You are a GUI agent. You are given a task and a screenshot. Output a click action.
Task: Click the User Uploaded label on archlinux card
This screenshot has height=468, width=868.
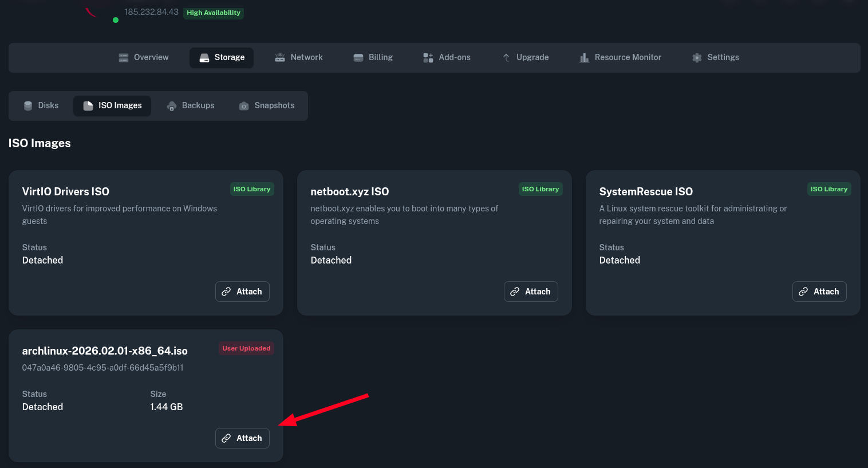tap(246, 348)
